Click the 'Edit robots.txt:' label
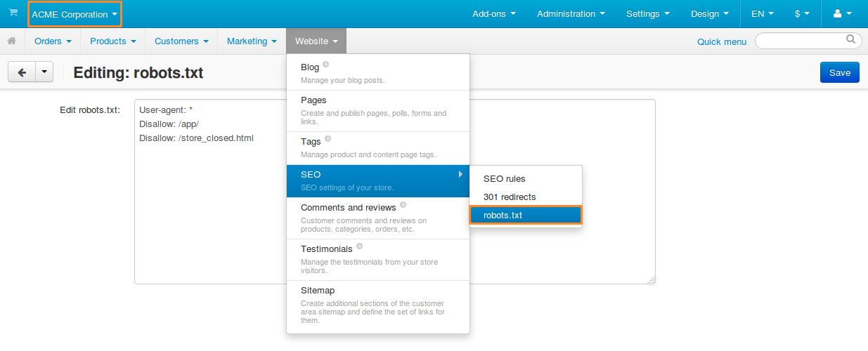Screen dimensions: 868x351 [x=90, y=110]
